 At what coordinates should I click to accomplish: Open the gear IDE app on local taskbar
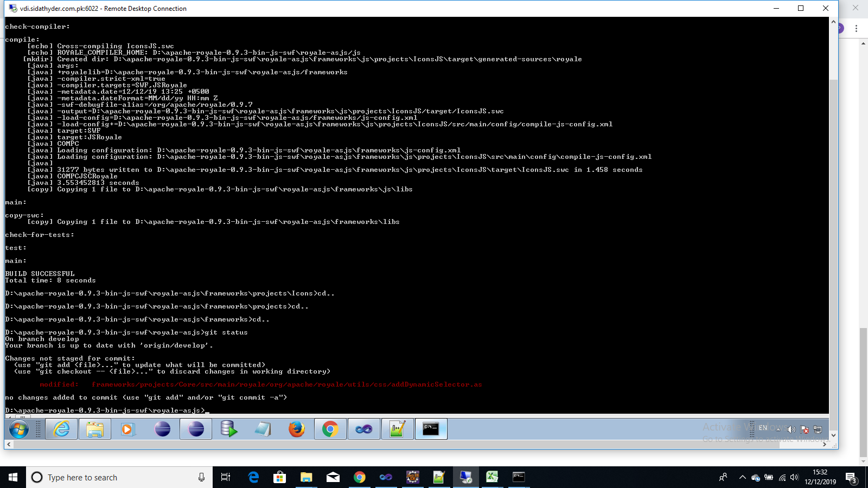[x=413, y=477]
